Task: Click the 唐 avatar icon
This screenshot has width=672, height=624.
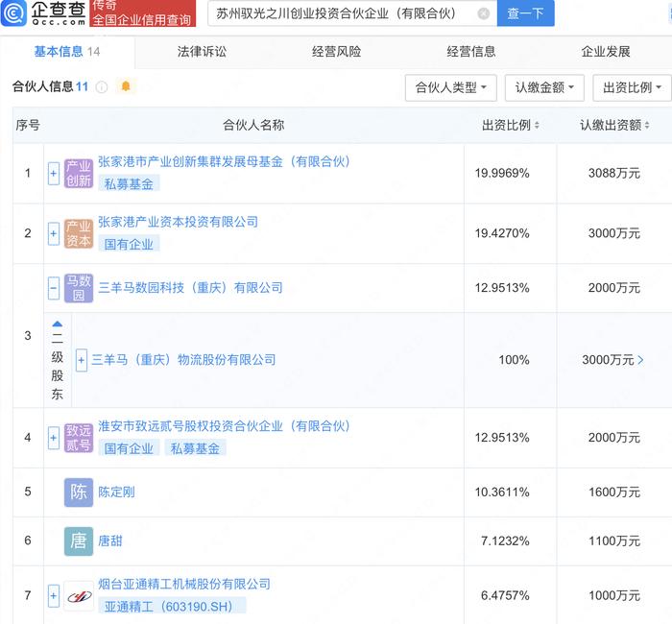Action: pos(79,541)
